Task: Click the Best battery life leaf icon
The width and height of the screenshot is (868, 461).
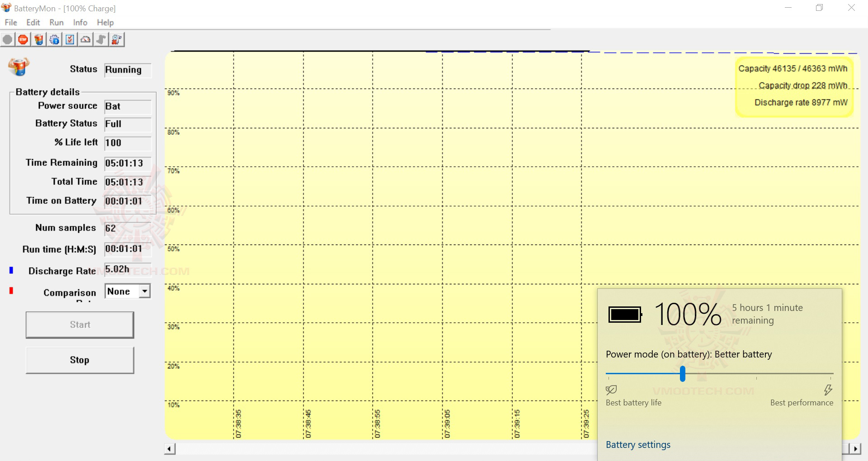Action: pos(611,390)
